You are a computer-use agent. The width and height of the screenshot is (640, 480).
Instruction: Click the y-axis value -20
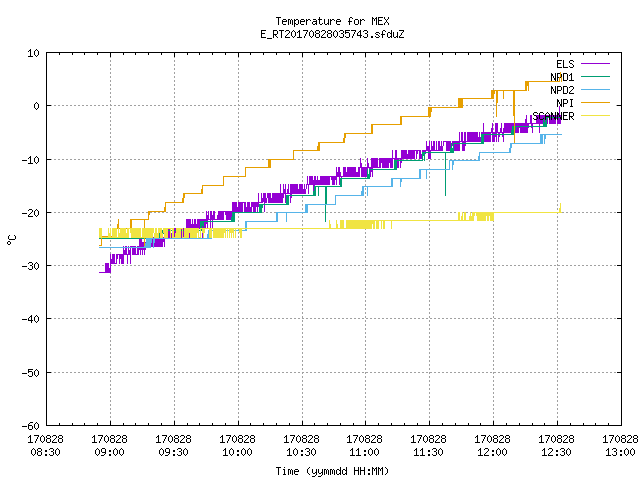click(x=31, y=213)
